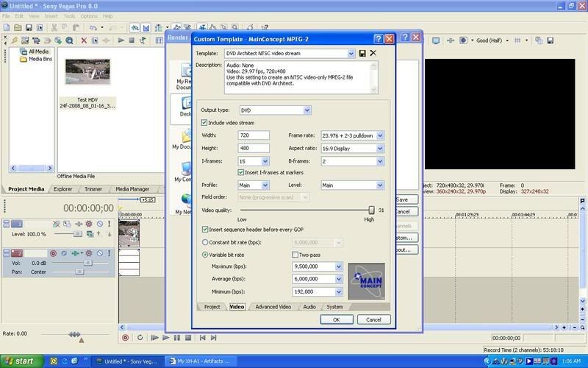This screenshot has height=368, width=588.
Task: Open the Level dropdown
Action: 380,185
